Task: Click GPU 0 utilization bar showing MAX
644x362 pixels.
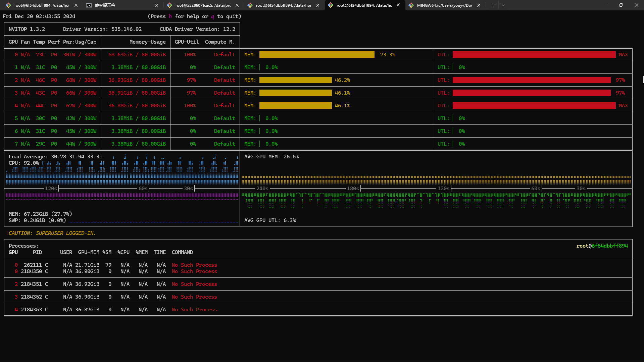Action: coord(534,55)
